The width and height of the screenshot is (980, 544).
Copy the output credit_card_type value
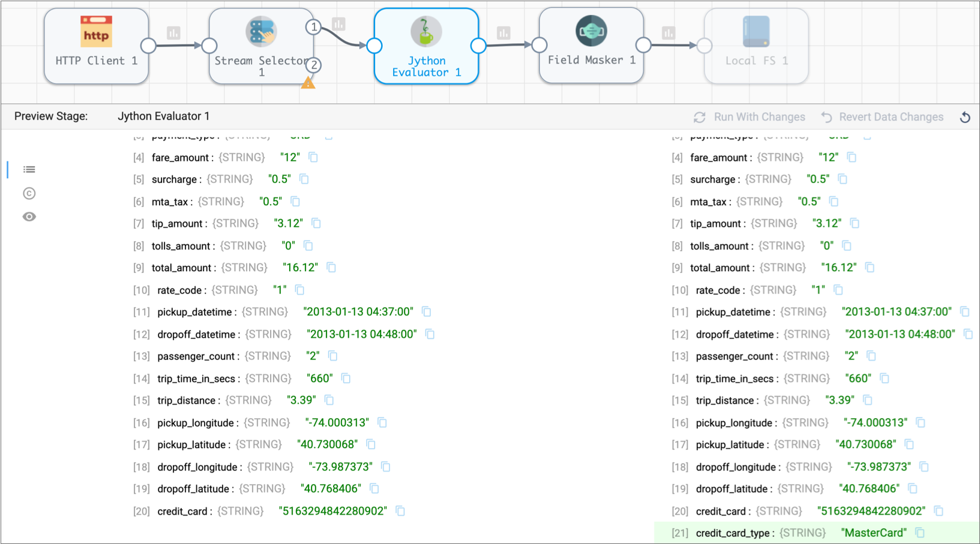tap(920, 533)
